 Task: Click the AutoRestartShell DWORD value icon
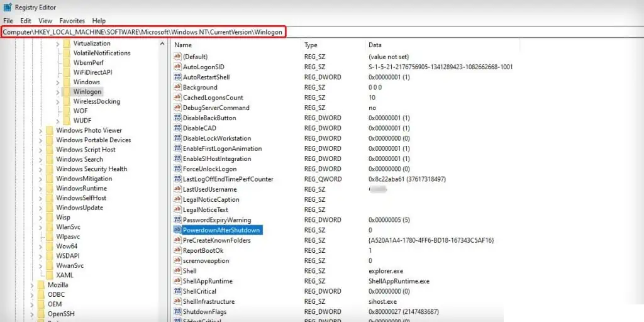click(x=177, y=77)
